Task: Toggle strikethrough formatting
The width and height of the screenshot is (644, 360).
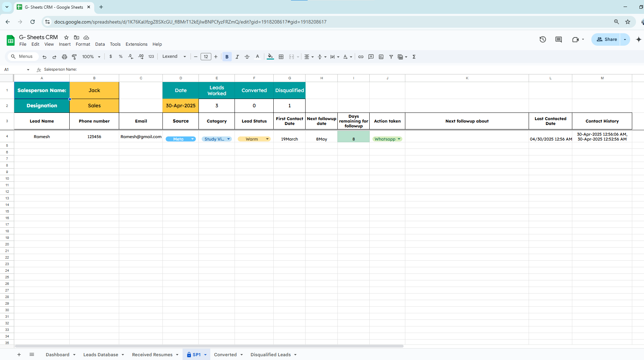Action: pos(247,57)
